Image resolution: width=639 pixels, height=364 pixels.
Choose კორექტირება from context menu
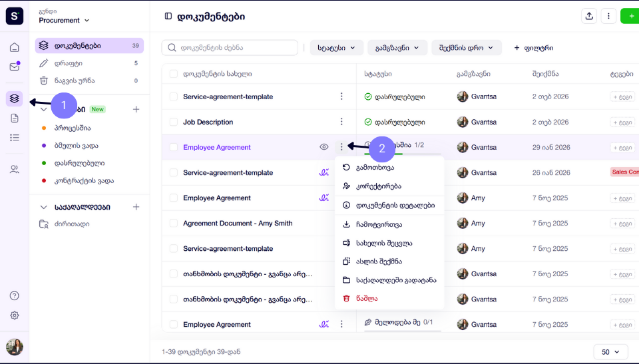pyautogui.click(x=389, y=186)
